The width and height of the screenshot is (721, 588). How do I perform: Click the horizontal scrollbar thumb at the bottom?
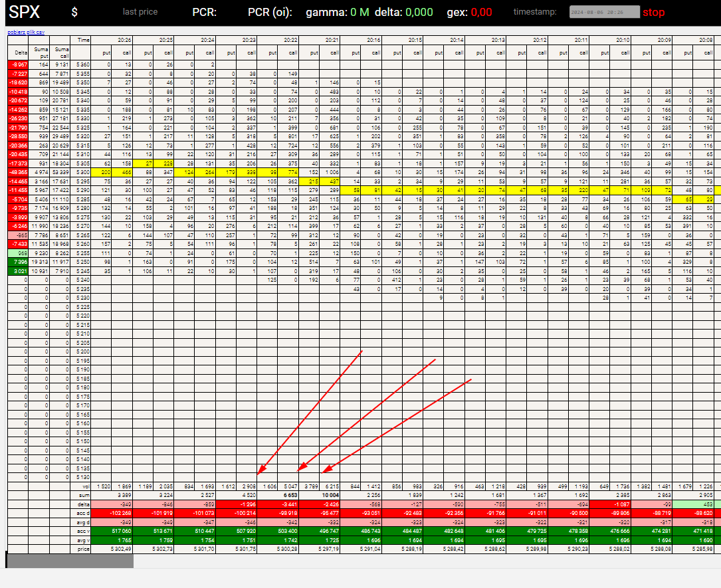pyautogui.click(x=70, y=561)
